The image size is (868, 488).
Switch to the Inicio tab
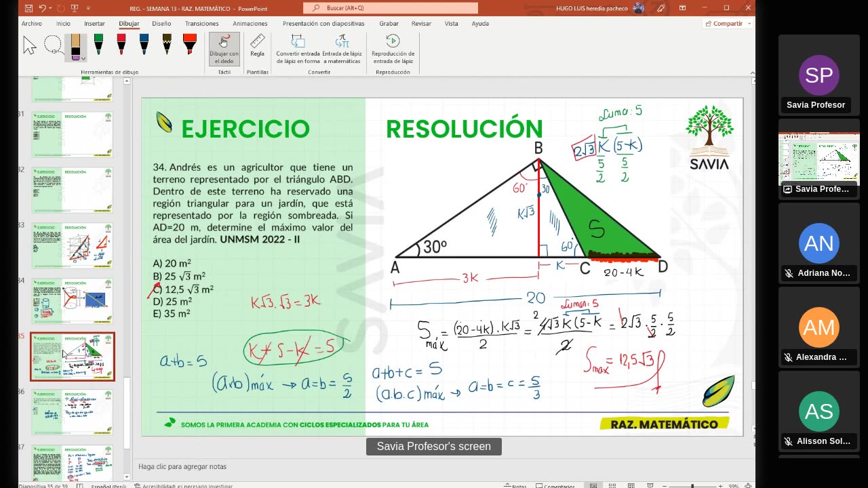click(x=63, y=24)
